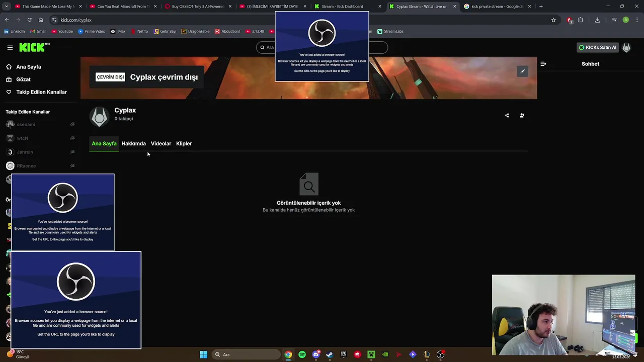This screenshot has height=362, width=644.
Task: Click the Cyplax channel avatar
Action: coord(99,117)
